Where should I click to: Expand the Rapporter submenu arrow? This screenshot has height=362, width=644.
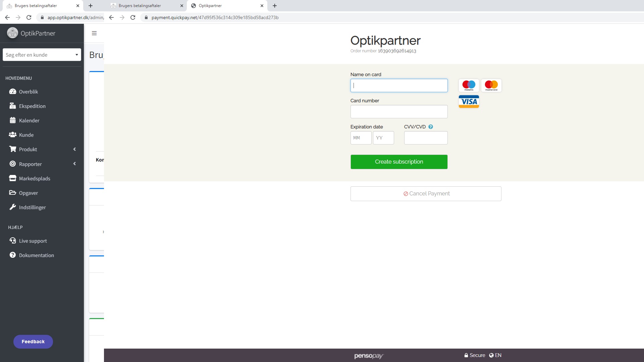[x=74, y=164]
